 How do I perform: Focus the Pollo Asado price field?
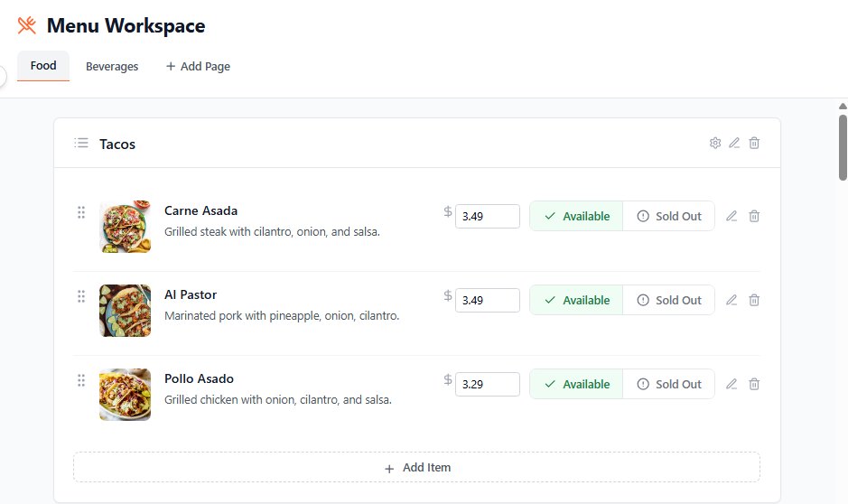point(488,384)
